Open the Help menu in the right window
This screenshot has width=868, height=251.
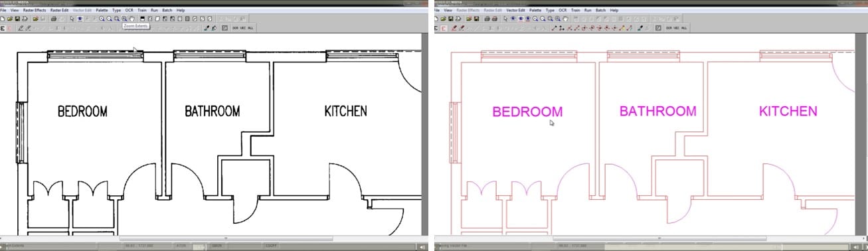coord(614,11)
